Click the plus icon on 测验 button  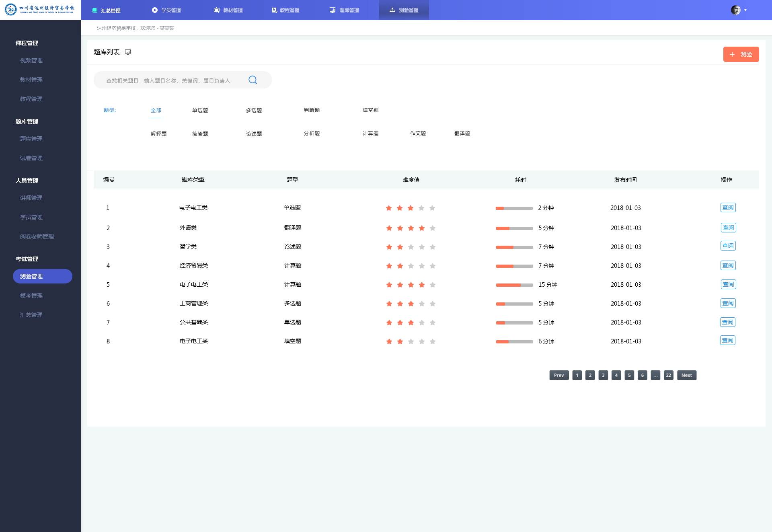(x=732, y=54)
